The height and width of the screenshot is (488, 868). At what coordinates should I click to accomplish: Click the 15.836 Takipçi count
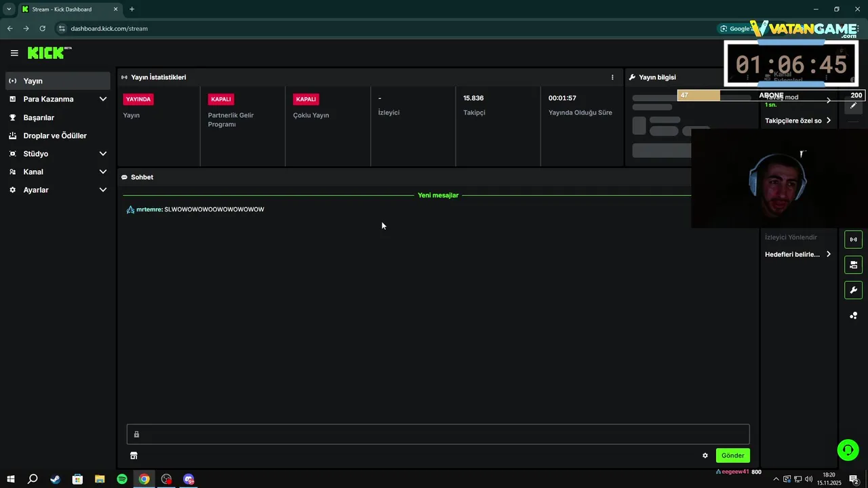pyautogui.click(x=473, y=98)
